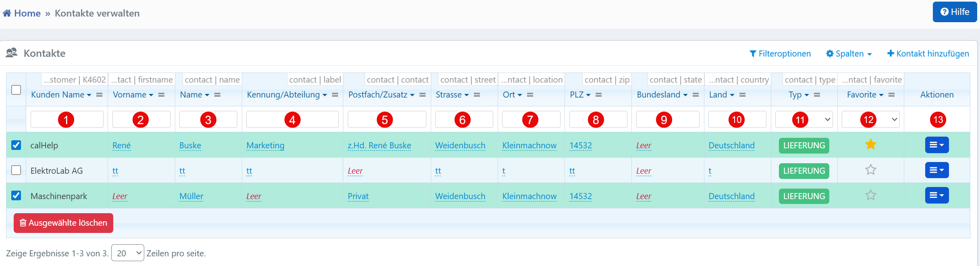The height and width of the screenshot is (266, 980).
Task: Click the Home icon in breadcrumb
Action: 7,13
